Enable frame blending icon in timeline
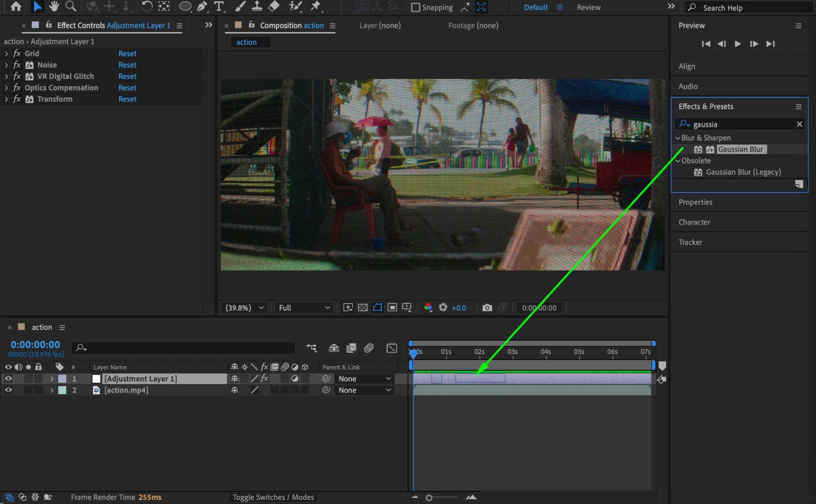Image resolution: width=816 pixels, height=504 pixels. [x=351, y=348]
